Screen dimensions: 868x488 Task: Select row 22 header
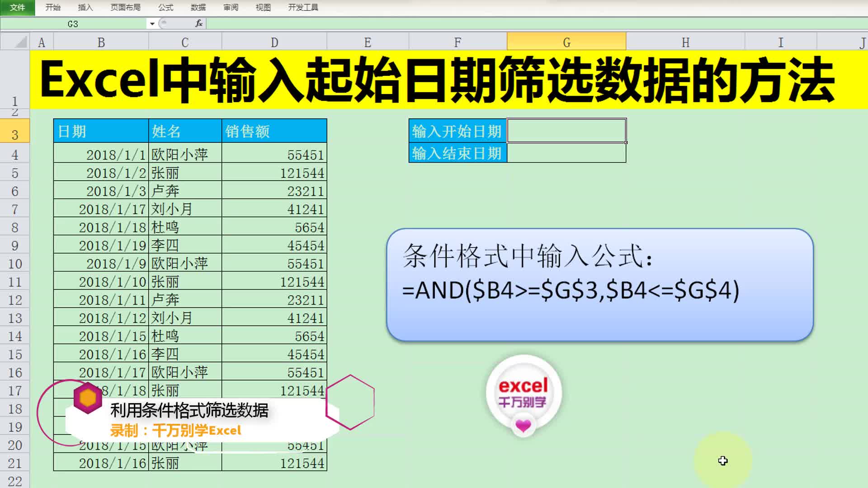coord(15,481)
